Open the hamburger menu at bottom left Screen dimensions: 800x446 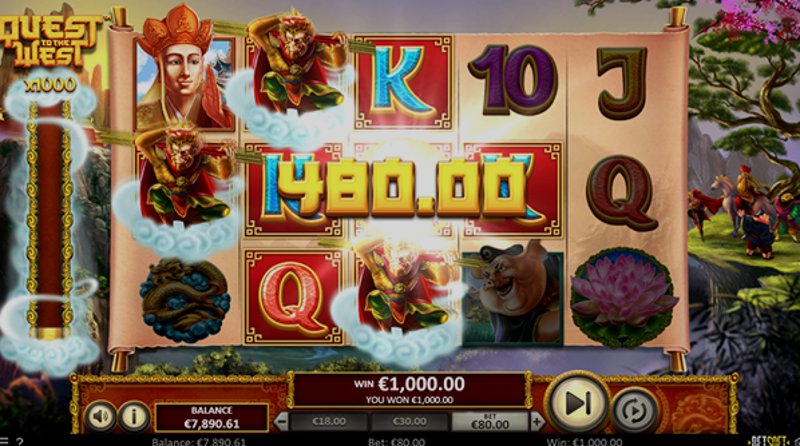4,442
